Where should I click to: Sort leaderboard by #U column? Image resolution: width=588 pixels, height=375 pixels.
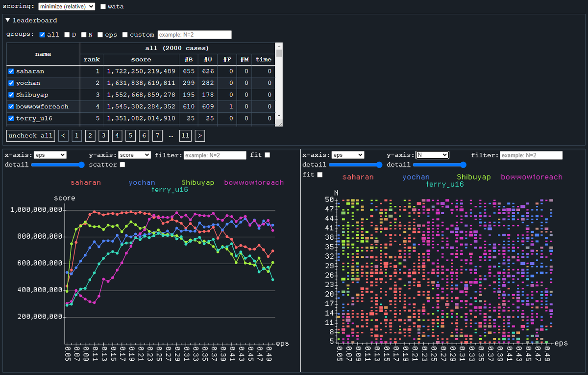[x=208, y=59]
